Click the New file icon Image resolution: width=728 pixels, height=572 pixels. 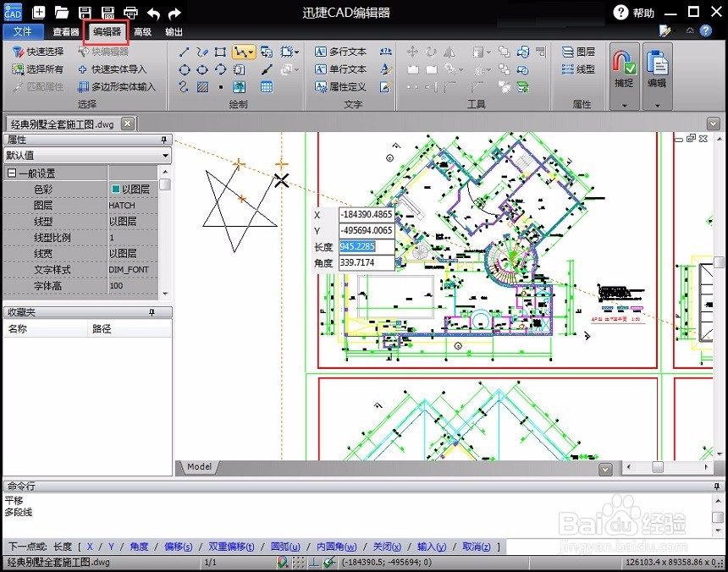(39, 13)
